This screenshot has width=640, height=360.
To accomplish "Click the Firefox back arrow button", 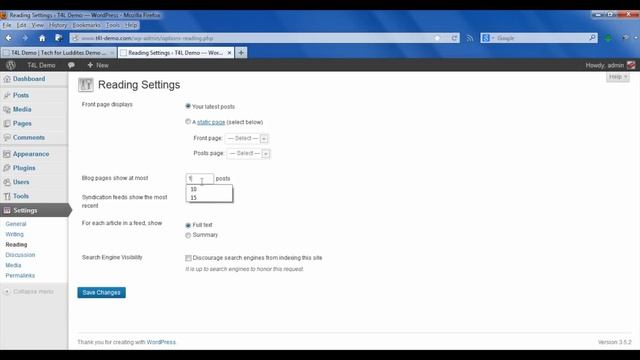I will [9, 38].
